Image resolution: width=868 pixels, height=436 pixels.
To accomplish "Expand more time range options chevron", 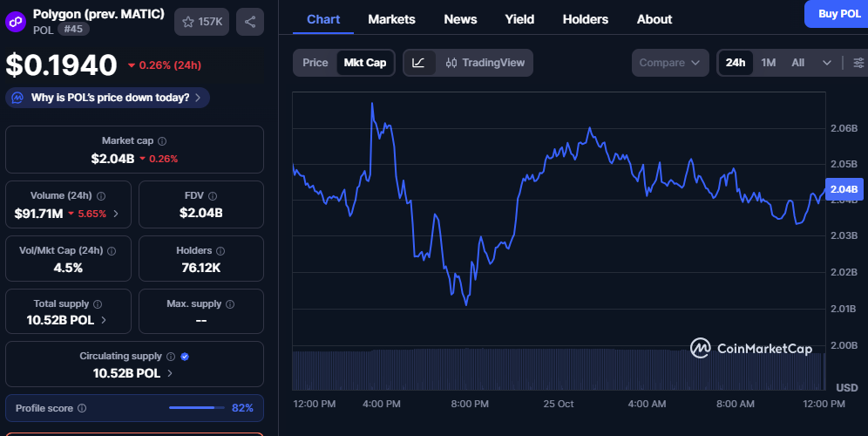I will click(x=826, y=63).
